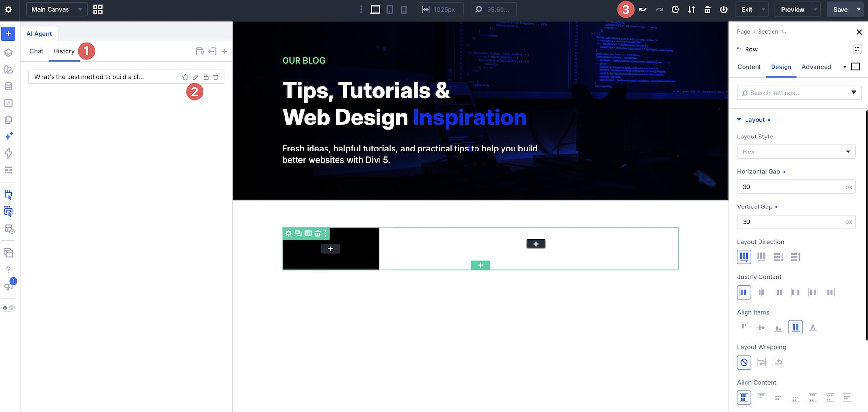Select the History tab
This screenshot has height=412, width=868.
[64, 51]
